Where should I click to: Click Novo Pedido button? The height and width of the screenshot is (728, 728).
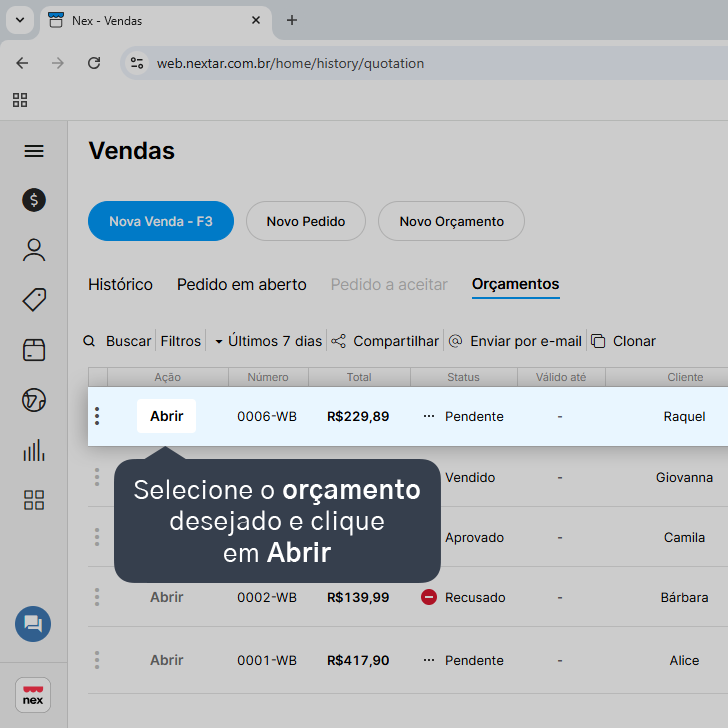[306, 221]
